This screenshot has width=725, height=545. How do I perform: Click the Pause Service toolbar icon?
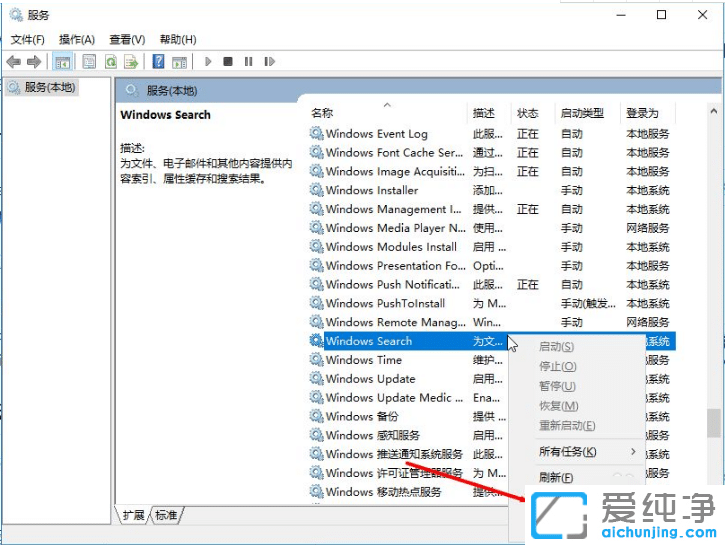click(249, 61)
